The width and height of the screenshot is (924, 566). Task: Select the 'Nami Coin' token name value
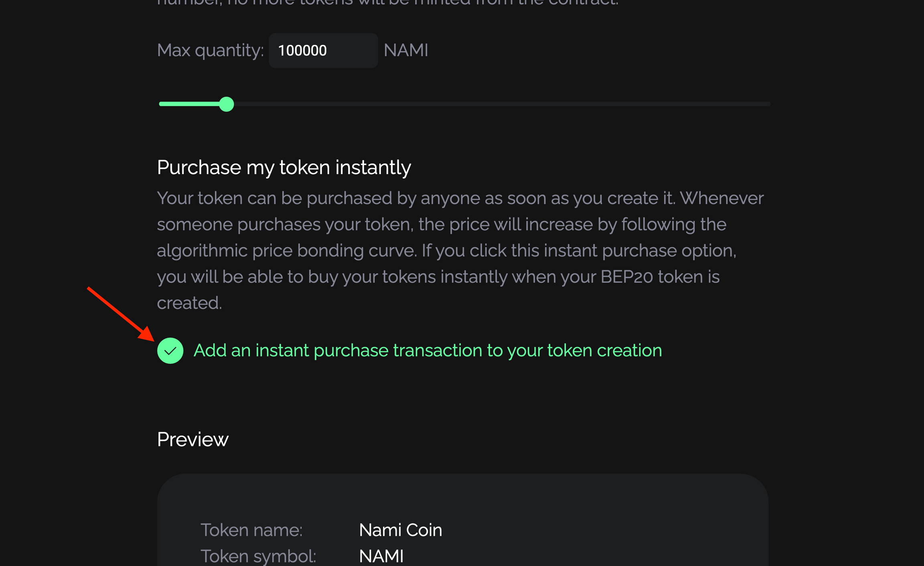coord(400,530)
